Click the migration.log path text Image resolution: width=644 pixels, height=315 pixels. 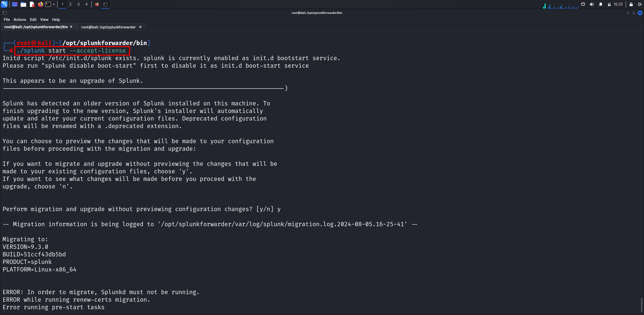283,224
